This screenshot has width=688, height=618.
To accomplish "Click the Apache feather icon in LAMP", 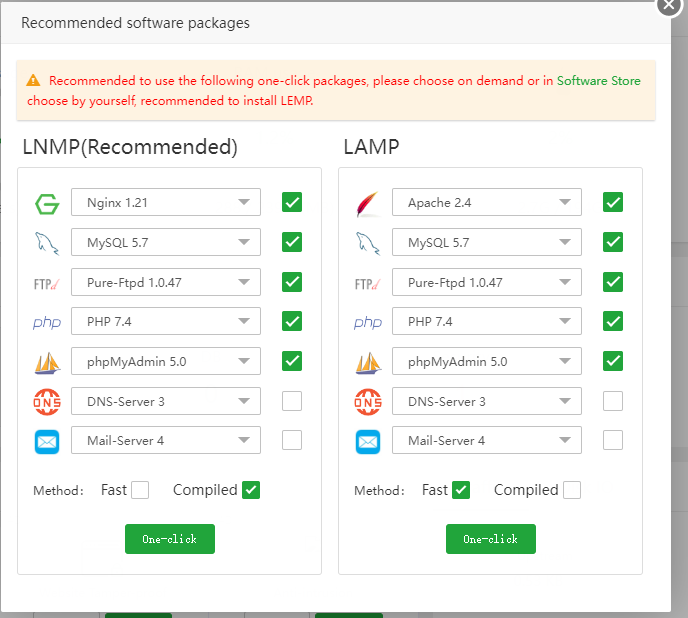I will pos(368,203).
